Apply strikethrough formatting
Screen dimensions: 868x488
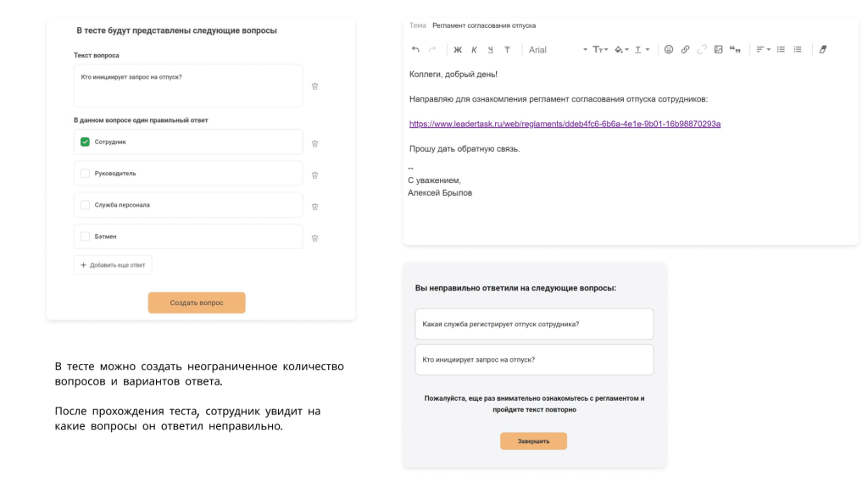pyautogui.click(x=507, y=49)
